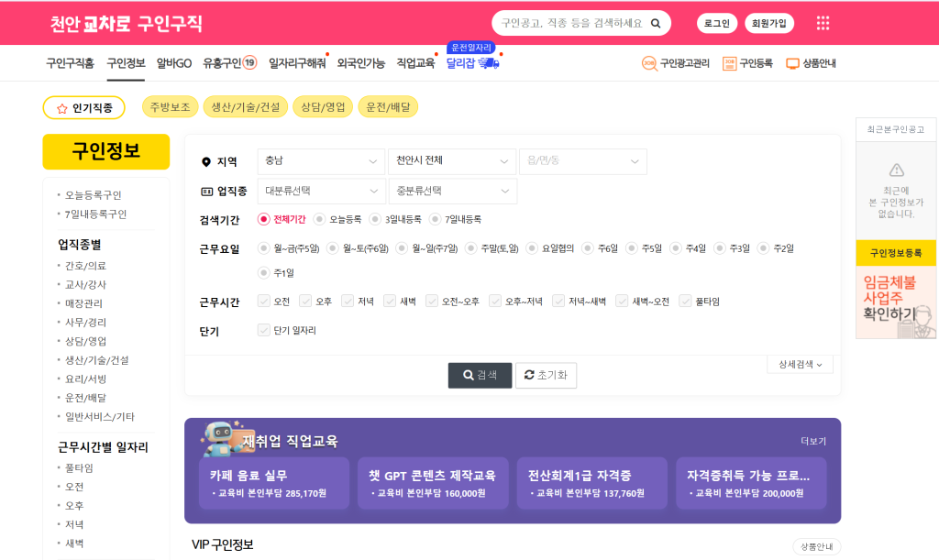The height and width of the screenshot is (560, 939).
Task: Click the 생산/기술/건설 yellow tag
Action: coord(246,107)
